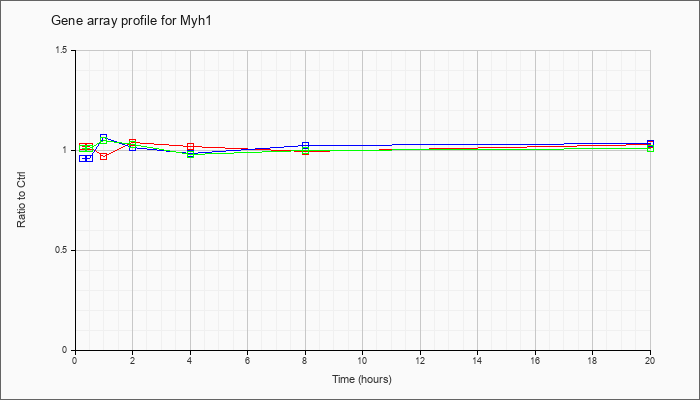The height and width of the screenshot is (400, 700).
Task: Click the y-axis tick label reading 1
Action: (67, 150)
